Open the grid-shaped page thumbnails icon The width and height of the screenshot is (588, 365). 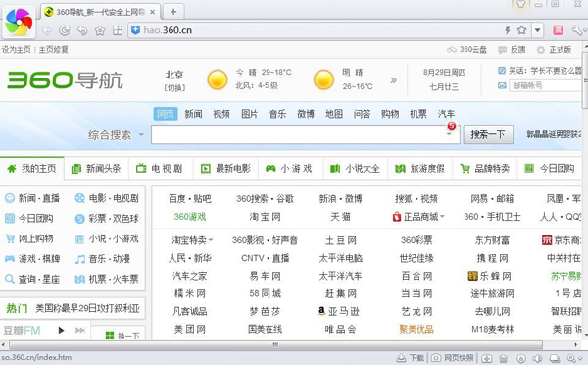click(x=118, y=30)
